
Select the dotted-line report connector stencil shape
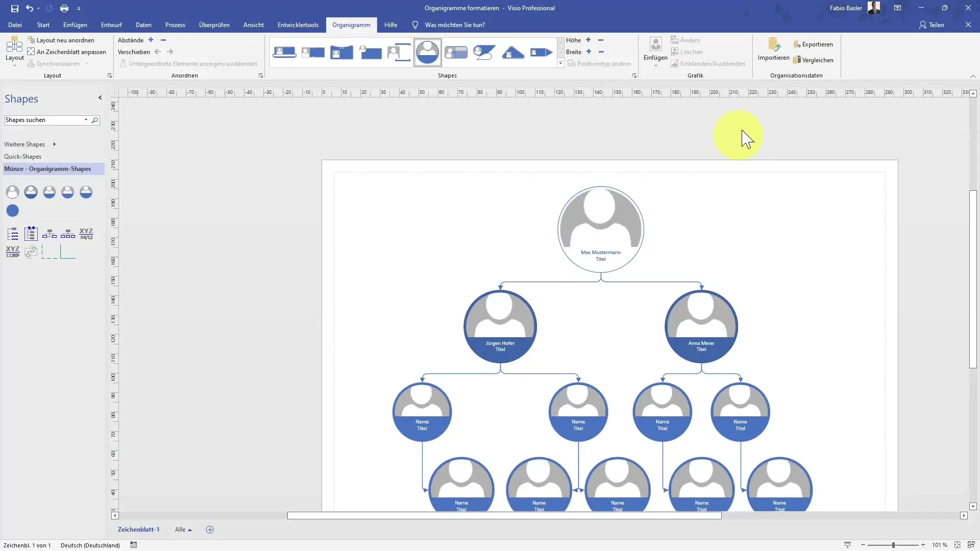[x=50, y=252]
